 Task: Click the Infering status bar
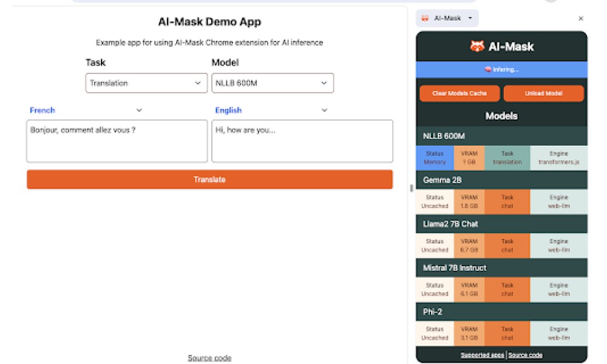[502, 70]
